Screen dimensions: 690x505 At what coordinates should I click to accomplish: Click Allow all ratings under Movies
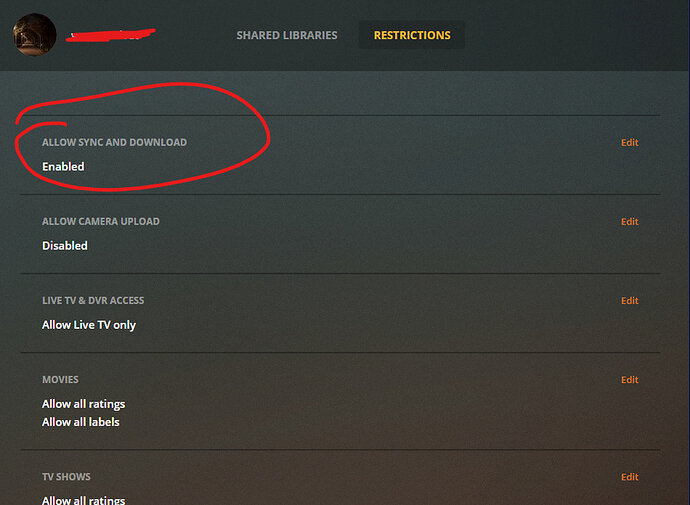point(84,404)
